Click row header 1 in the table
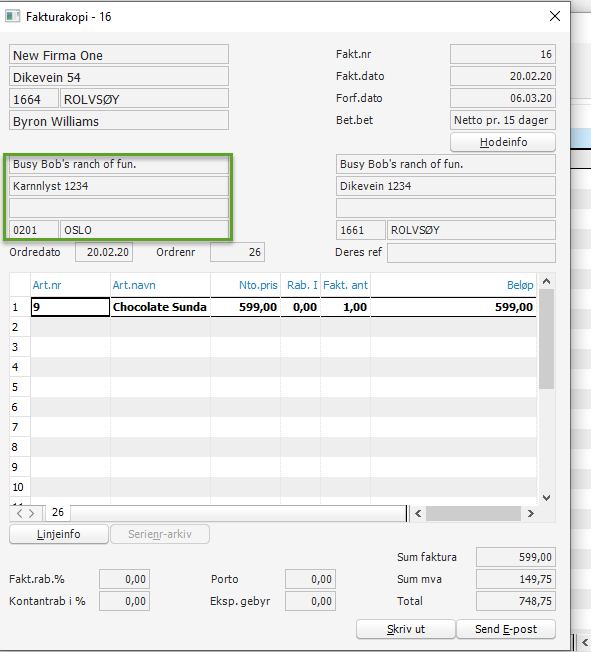The height and width of the screenshot is (652, 591). click(20, 307)
